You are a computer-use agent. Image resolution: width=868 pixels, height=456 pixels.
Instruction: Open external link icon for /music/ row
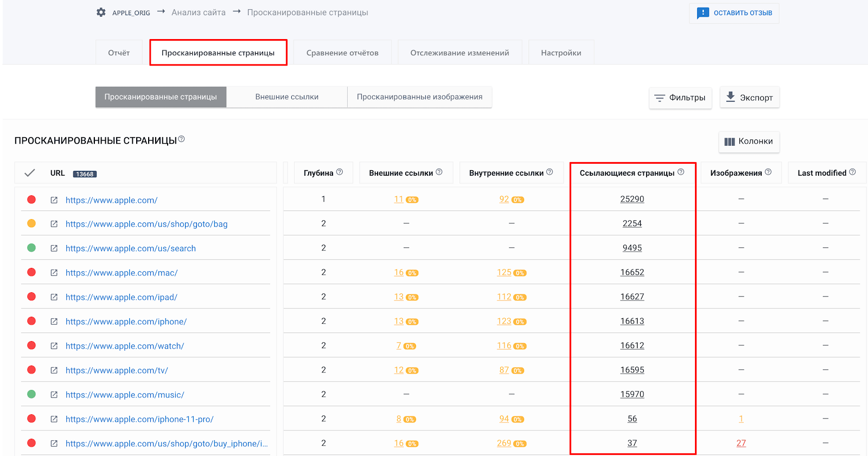coord(54,395)
